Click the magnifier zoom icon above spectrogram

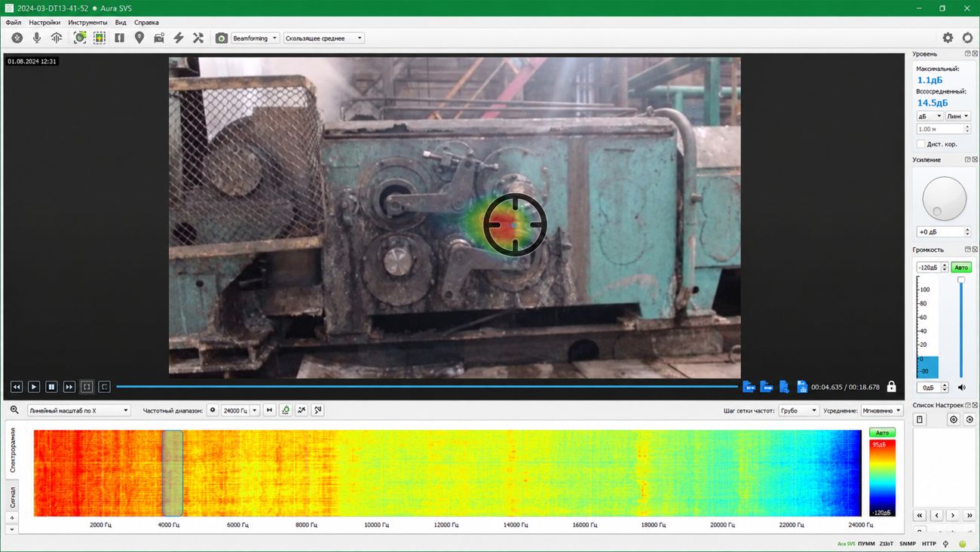(14, 410)
